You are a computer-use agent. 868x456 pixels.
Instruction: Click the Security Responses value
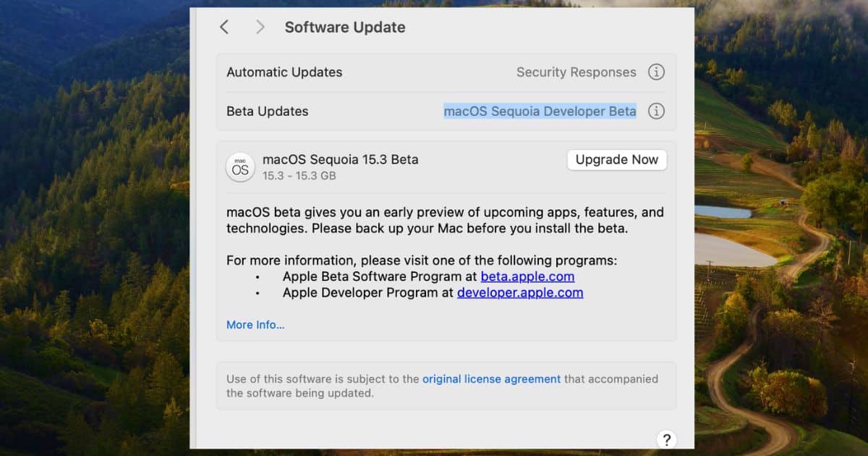tap(576, 72)
